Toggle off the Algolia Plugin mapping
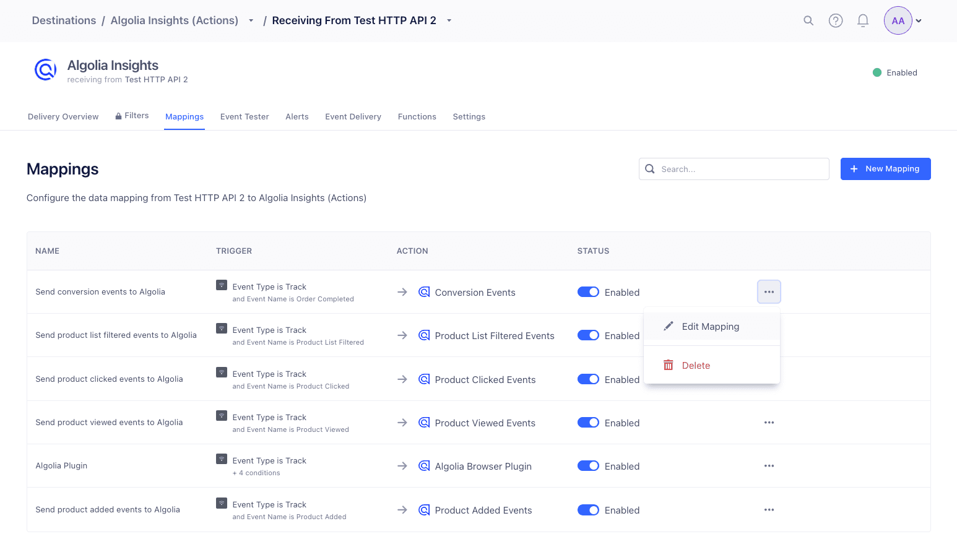Viewport: 957px width, 560px height. [588, 465]
